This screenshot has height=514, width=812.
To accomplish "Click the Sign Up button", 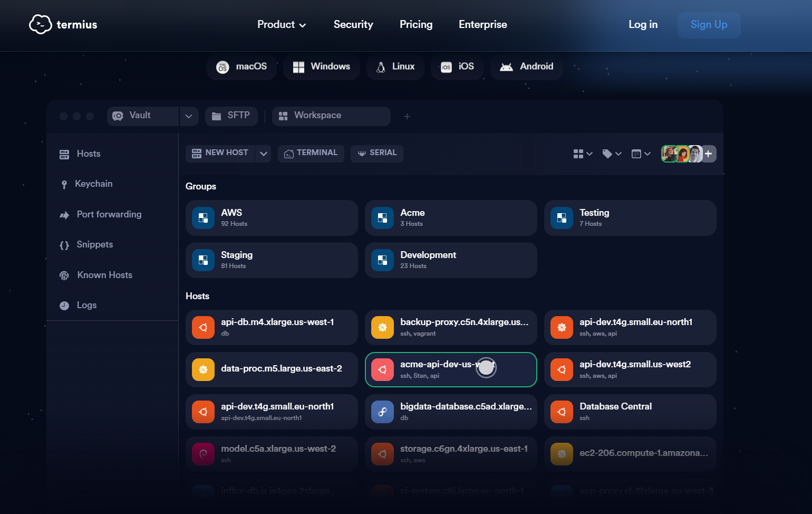I will coord(709,25).
